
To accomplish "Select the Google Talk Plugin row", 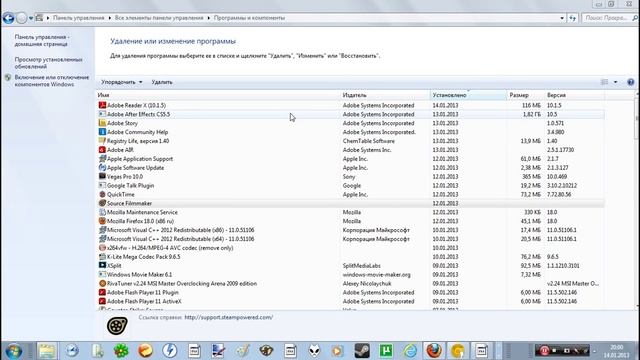I will click(x=351, y=185).
